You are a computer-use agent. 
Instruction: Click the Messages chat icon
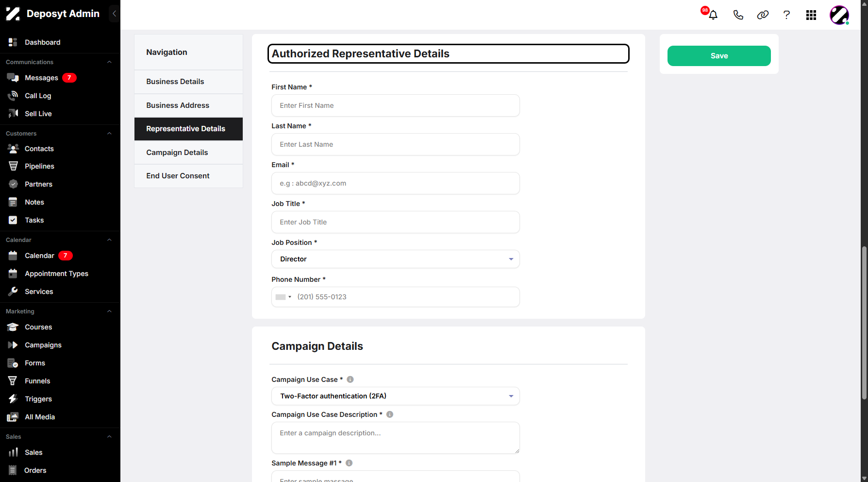pos(13,78)
